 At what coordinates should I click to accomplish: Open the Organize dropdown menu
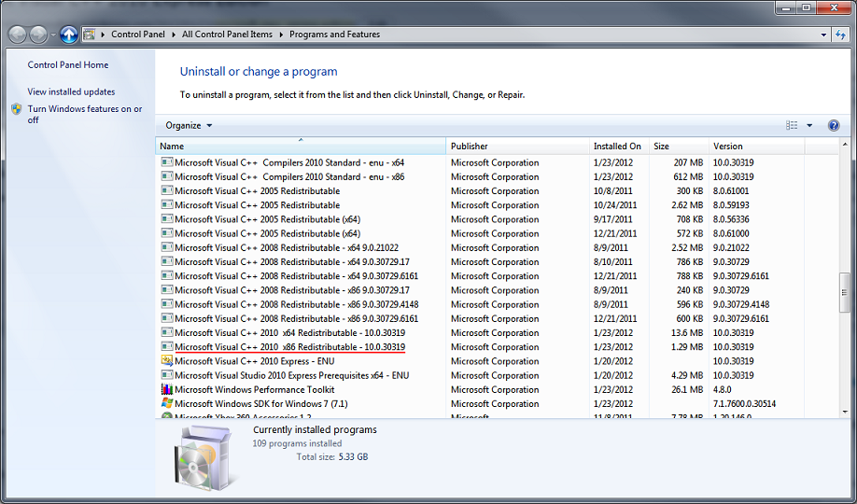pyautogui.click(x=189, y=126)
